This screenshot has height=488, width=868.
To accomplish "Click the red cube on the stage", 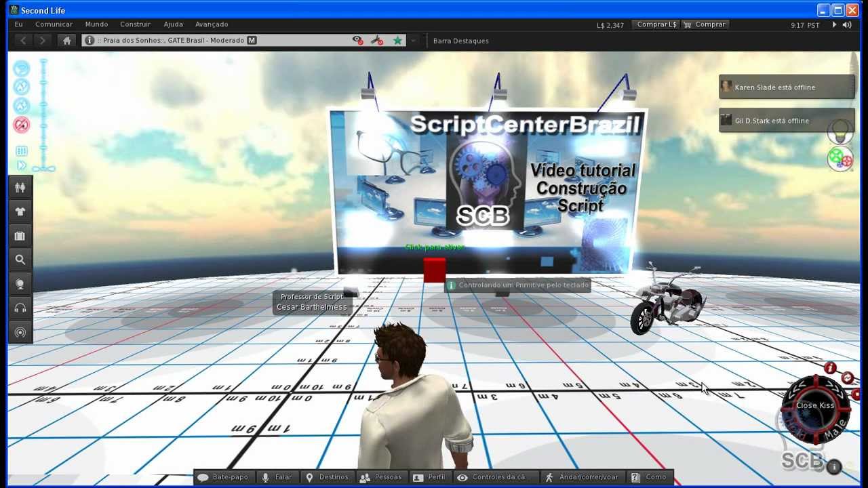I will pos(435,270).
